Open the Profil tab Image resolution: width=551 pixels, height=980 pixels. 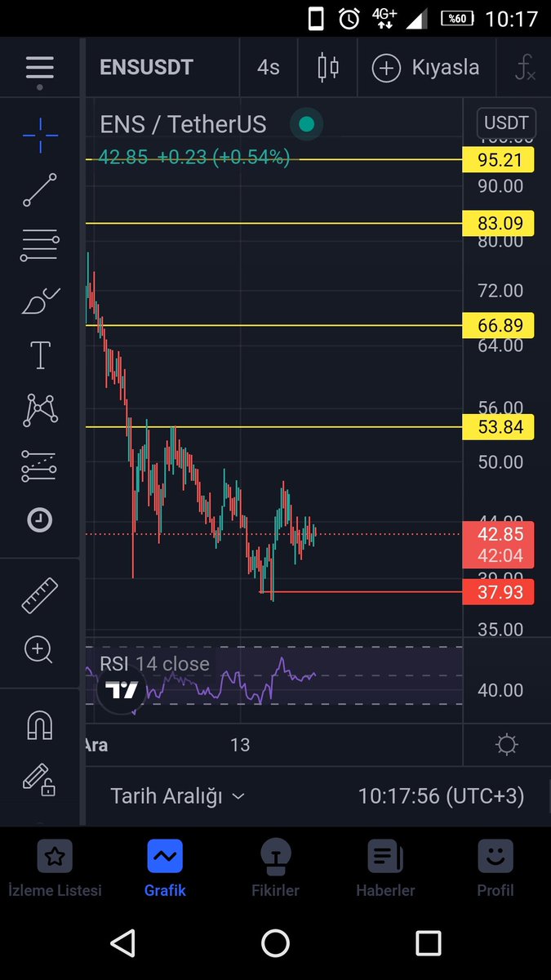pyautogui.click(x=495, y=869)
